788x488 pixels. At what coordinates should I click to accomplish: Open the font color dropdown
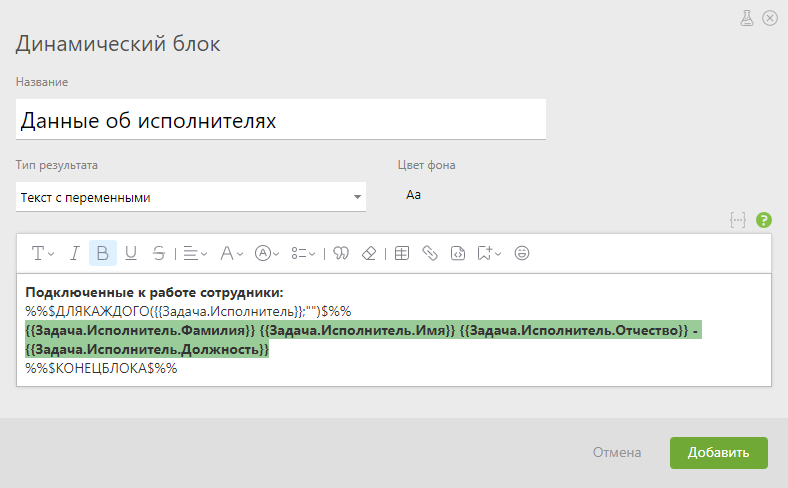pyautogui.click(x=231, y=253)
